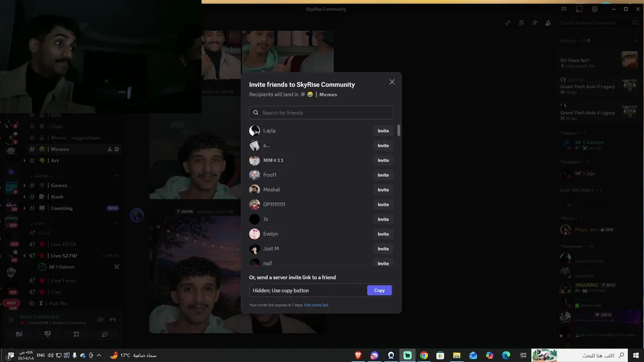The image size is (644, 362).
Task: Click RV There Yet? activity card
Action: coord(599,60)
